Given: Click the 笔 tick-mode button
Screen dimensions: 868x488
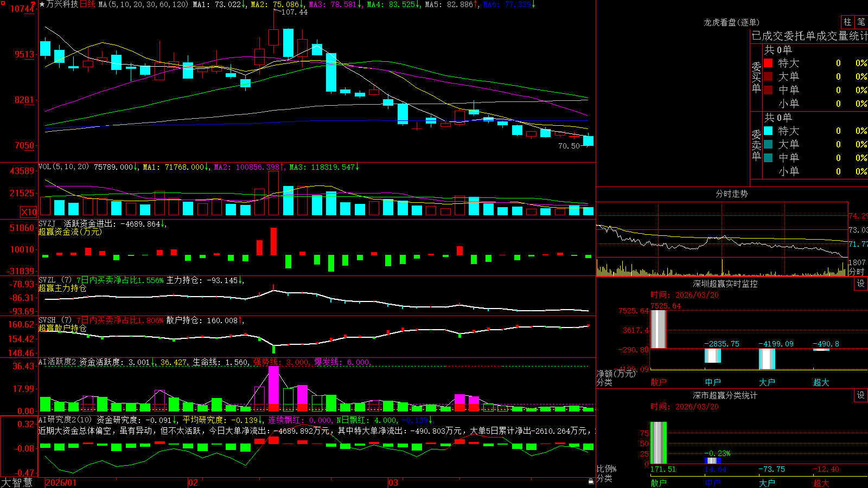Looking at the screenshot, I should [861, 22].
